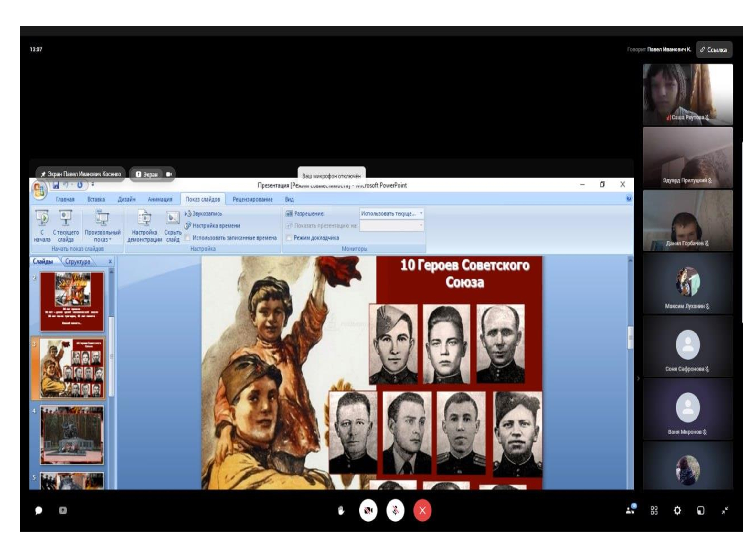Select slide 5 thumbnail
The height and width of the screenshot is (535, 756).
72,481
